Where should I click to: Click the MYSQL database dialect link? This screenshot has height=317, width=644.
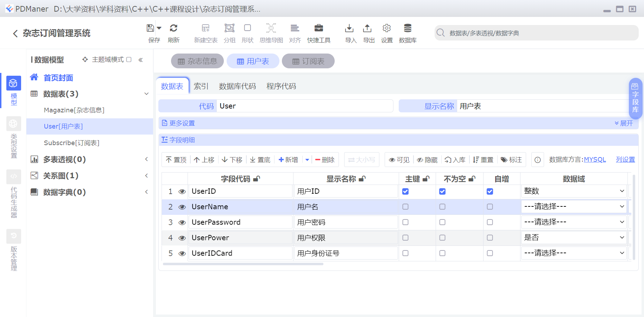[x=595, y=159]
